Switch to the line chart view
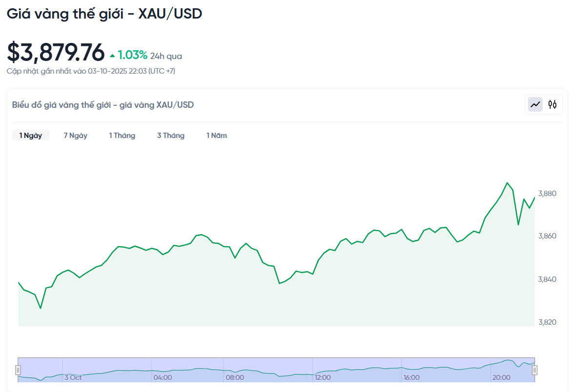 pos(535,104)
